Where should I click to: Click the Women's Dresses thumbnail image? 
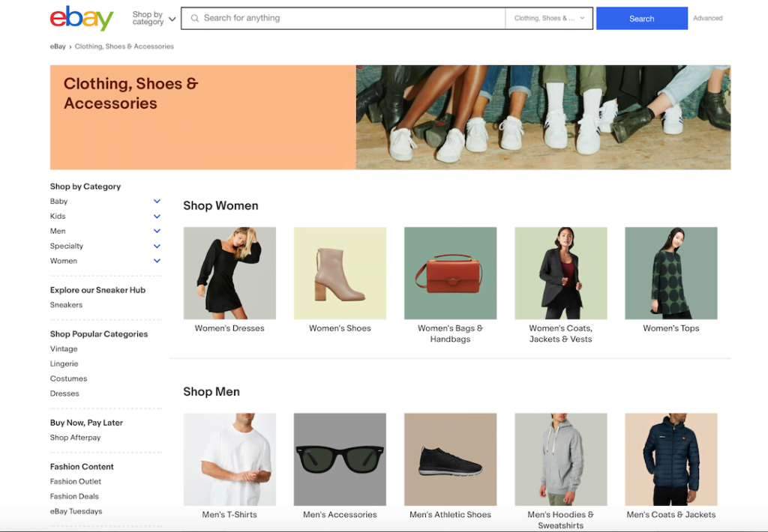click(229, 273)
